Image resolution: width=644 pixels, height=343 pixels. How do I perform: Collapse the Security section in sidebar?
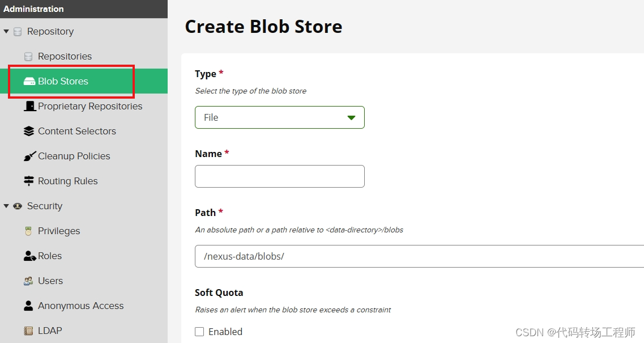tap(6, 206)
